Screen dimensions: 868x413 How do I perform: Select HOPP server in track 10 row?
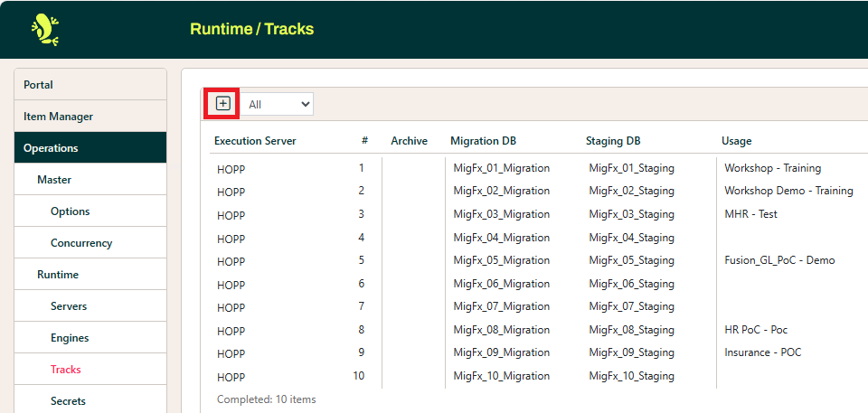[231, 378]
